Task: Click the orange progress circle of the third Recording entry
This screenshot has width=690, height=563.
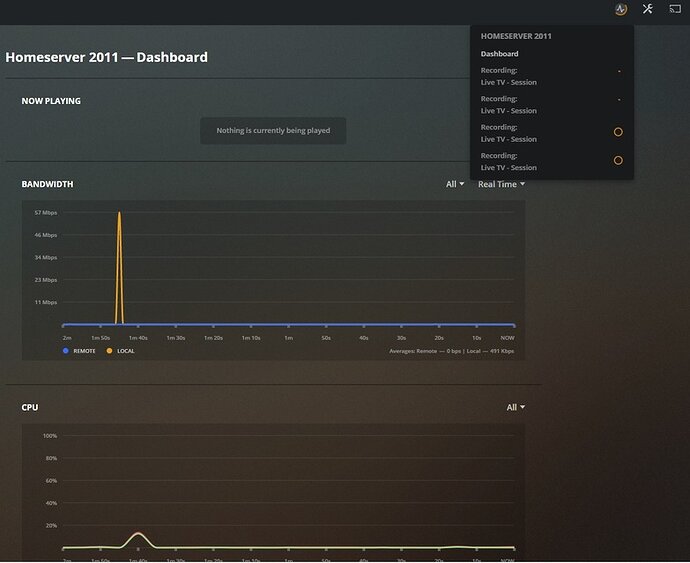Action: click(x=618, y=132)
